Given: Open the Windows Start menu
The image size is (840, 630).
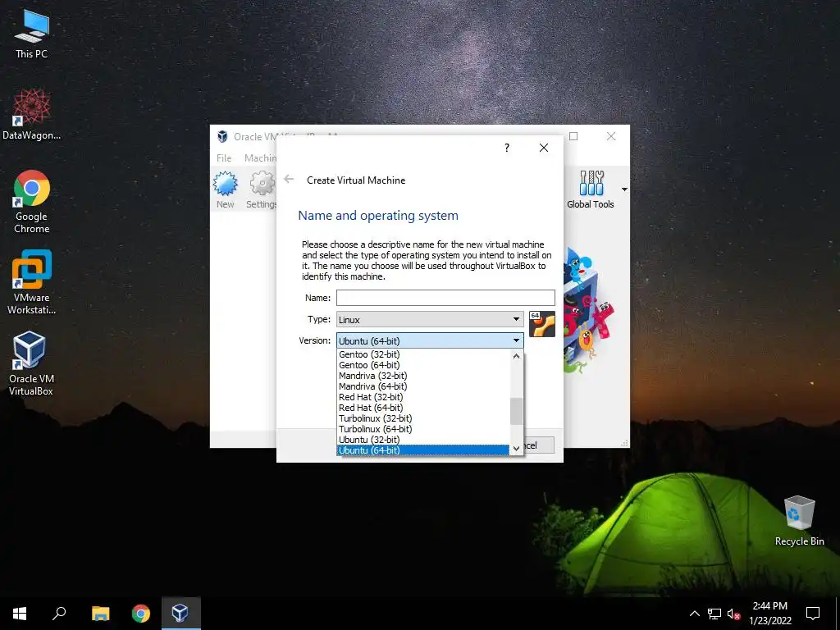Looking at the screenshot, I should coord(20,614).
